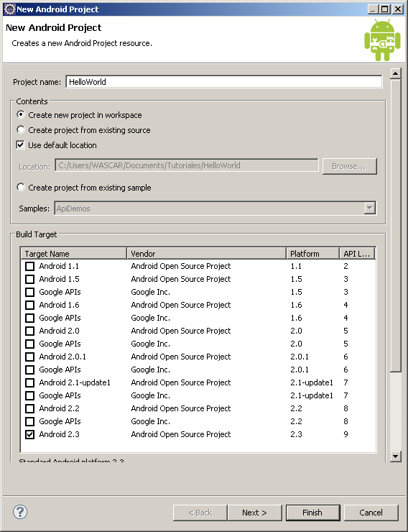
Task: Click Android 1.5 target name text
Action: click(x=59, y=279)
